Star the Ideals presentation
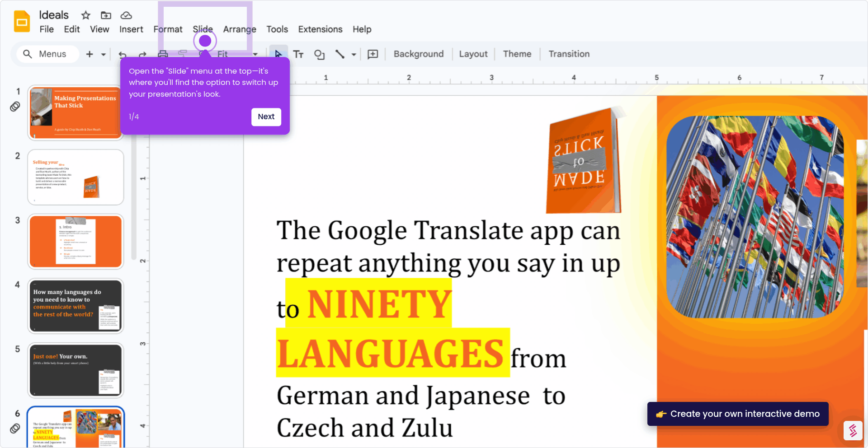 86,15
